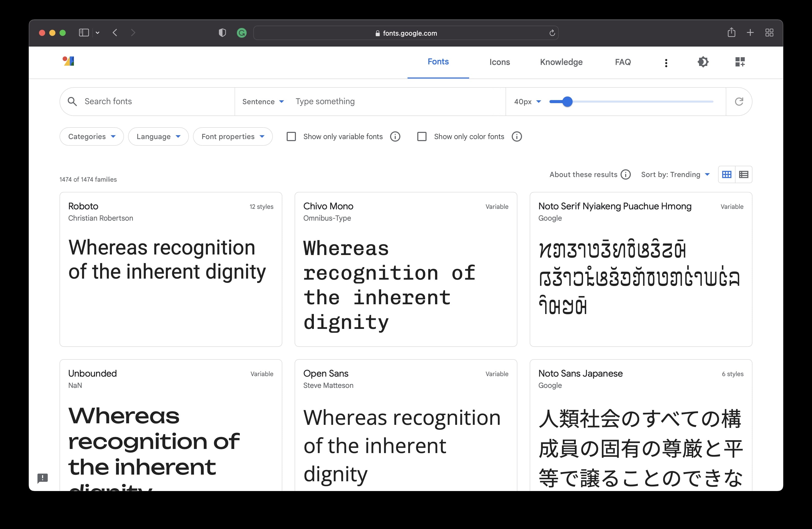This screenshot has height=529, width=812.
Task: Open the Knowledge tab
Action: [x=561, y=62]
